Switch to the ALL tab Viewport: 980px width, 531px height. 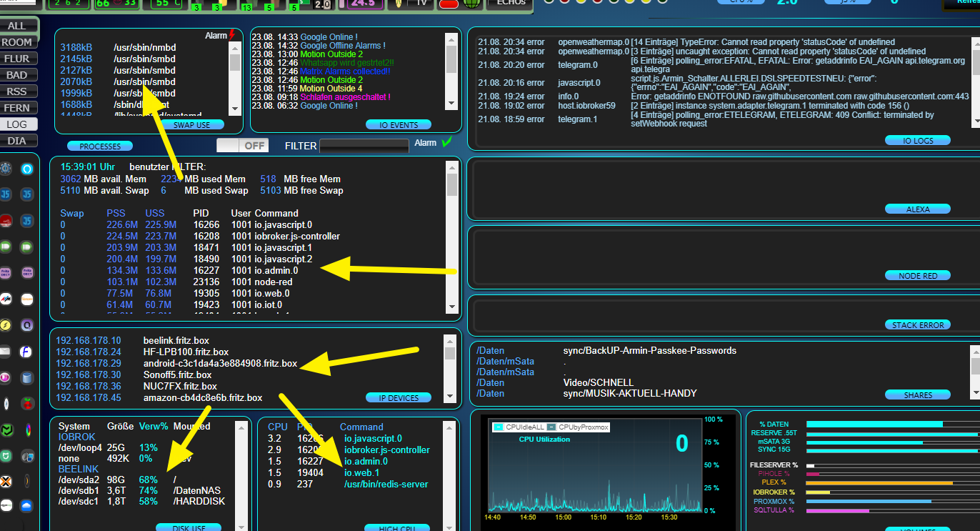click(x=17, y=26)
